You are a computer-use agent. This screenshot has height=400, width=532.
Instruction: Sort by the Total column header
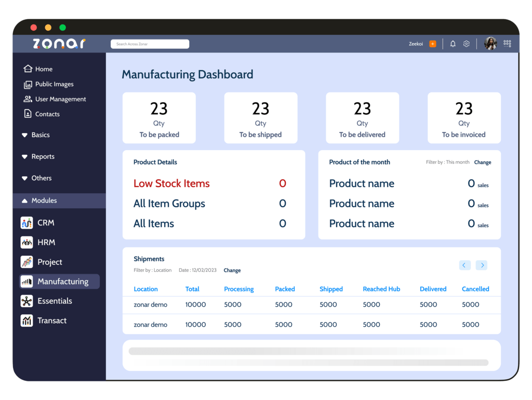192,289
